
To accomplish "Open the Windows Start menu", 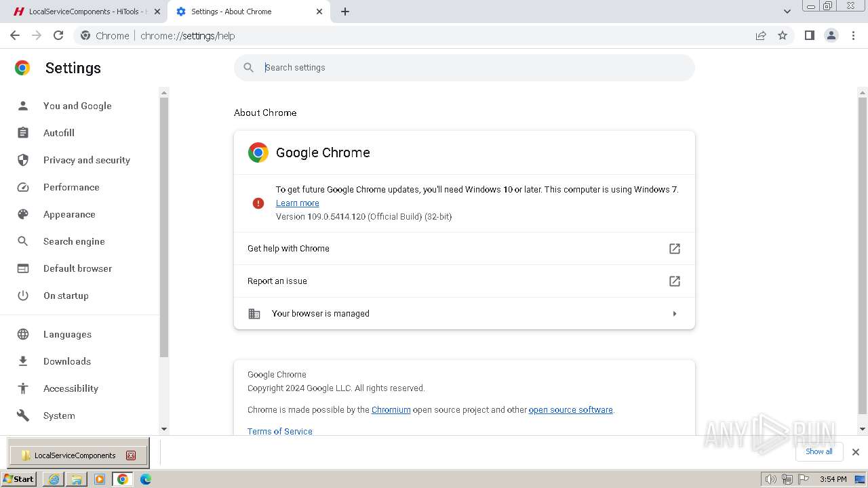I will pyautogui.click(x=19, y=479).
